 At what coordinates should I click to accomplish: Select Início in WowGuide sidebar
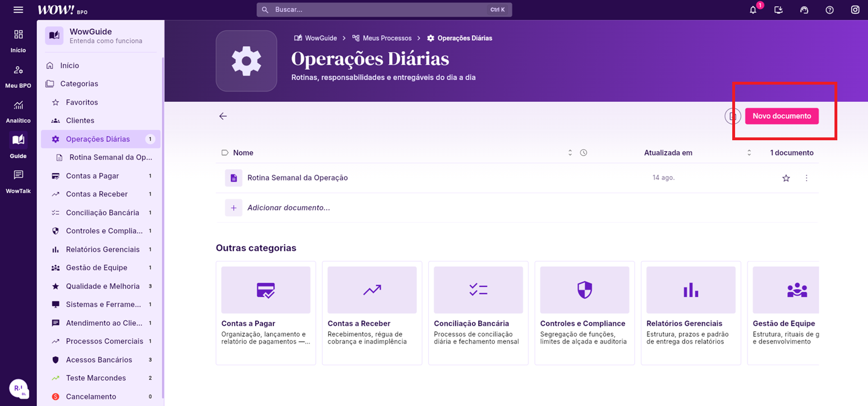(100, 65)
